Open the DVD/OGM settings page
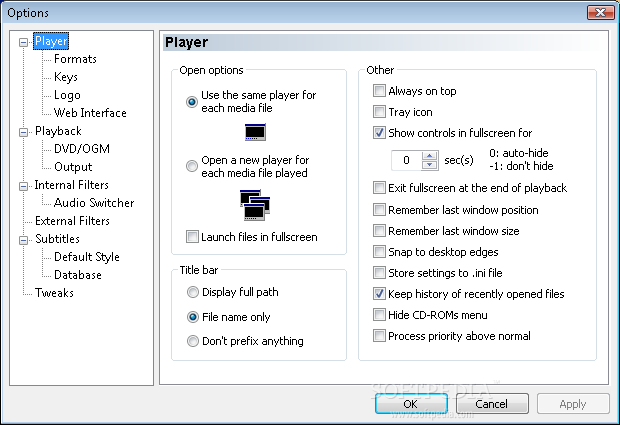Screen dimensions: 620x425 [x=82, y=149]
